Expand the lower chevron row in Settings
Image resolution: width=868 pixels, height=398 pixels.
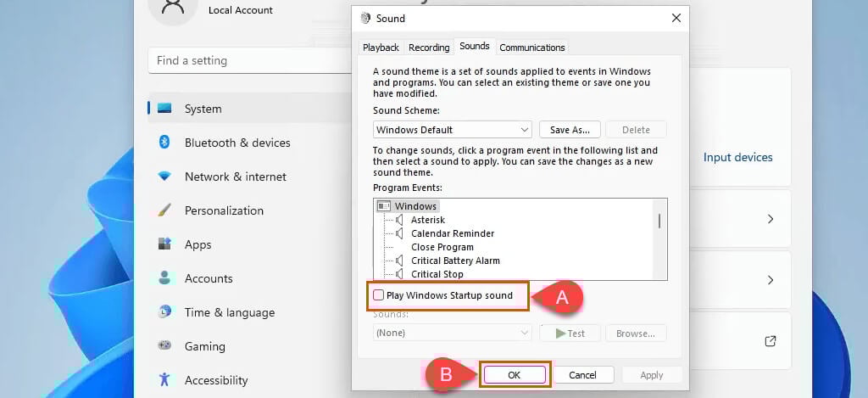(770, 281)
